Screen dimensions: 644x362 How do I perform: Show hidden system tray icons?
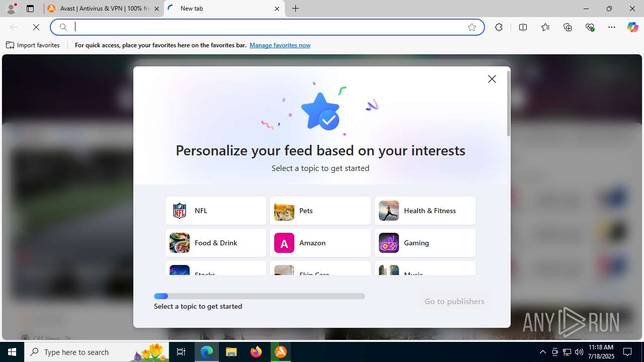point(542,352)
